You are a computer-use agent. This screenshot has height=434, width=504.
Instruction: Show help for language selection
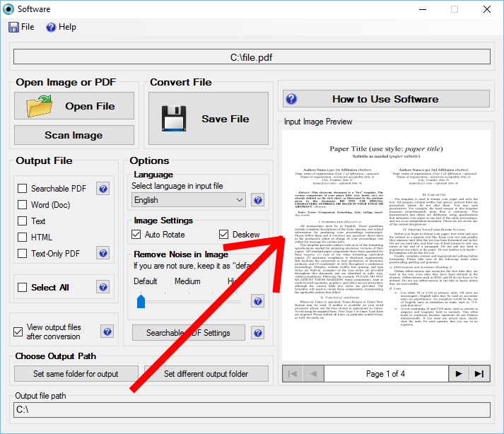click(258, 200)
